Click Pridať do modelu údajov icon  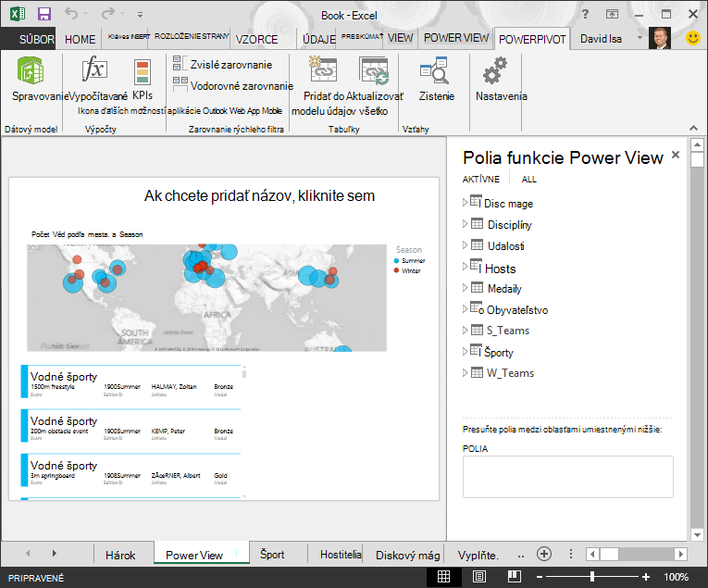(323, 69)
